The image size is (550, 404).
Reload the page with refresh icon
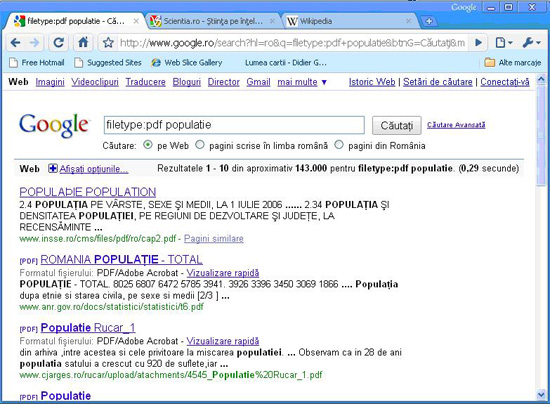pyautogui.click(x=59, y=43)
